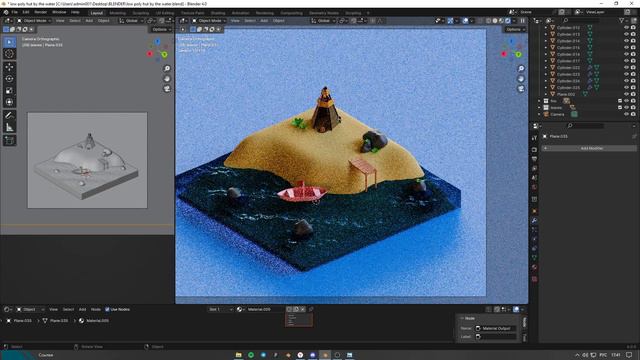This screenshot has height=360, width=640.
Task: Open the Edit menu
Action: pyautogui.click(x=26, y=12)
